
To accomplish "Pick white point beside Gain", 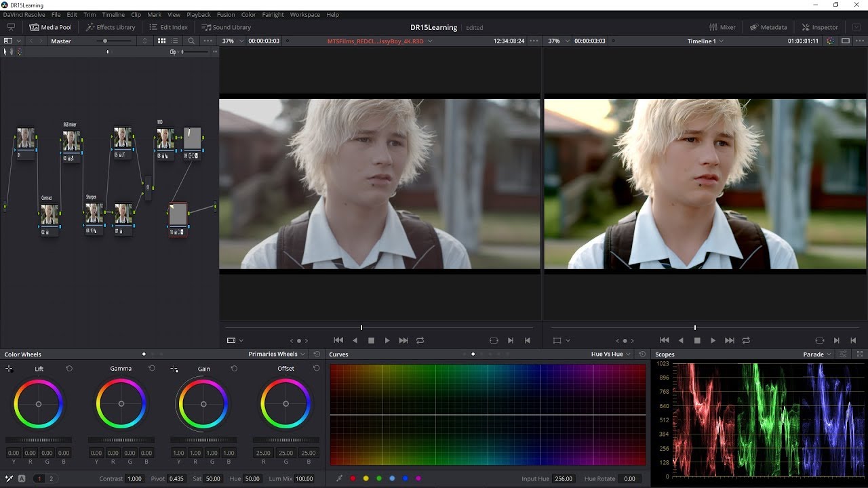I will tap(174, 369).
